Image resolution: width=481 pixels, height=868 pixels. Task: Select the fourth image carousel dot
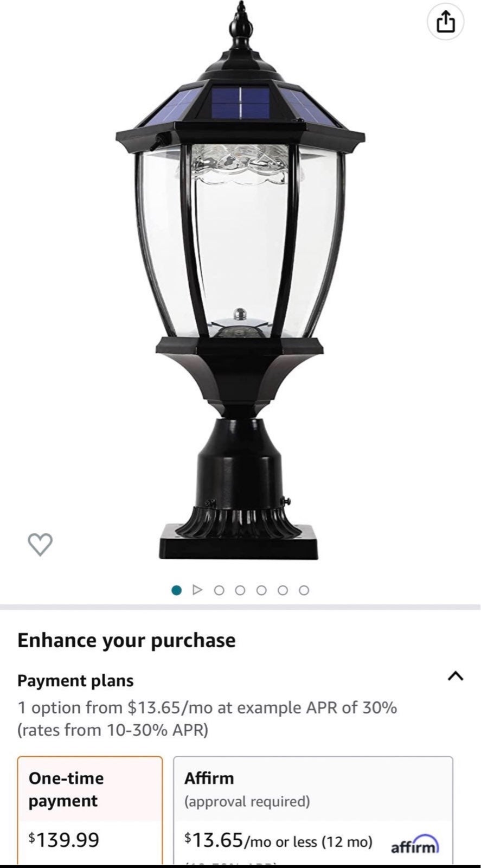[240, 590]
